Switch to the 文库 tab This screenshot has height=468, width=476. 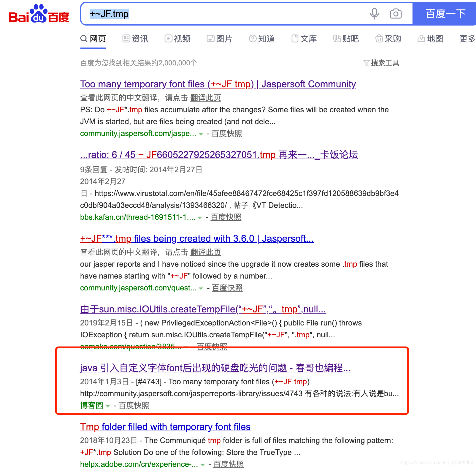304,39
